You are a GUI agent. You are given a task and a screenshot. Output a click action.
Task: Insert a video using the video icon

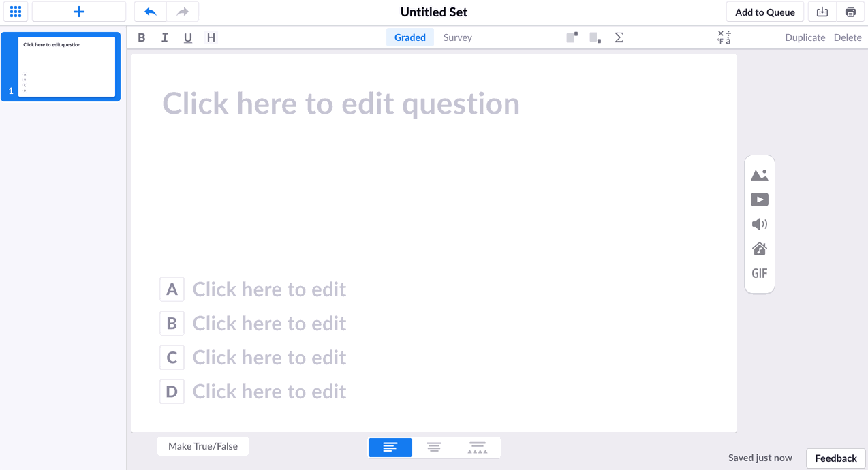coord(759,199)
